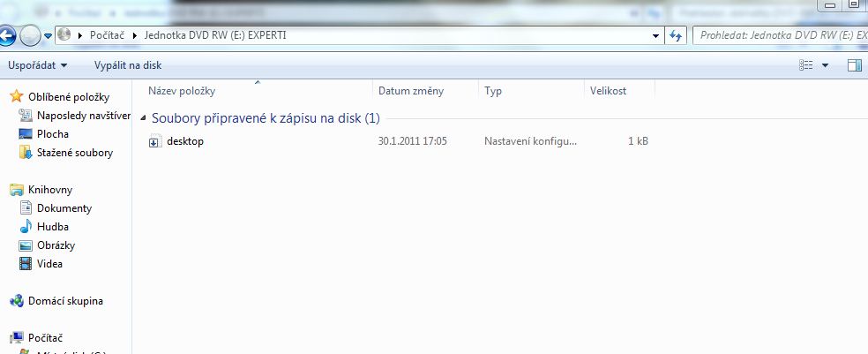Click the Videa film strip icon

pos(26,263)
